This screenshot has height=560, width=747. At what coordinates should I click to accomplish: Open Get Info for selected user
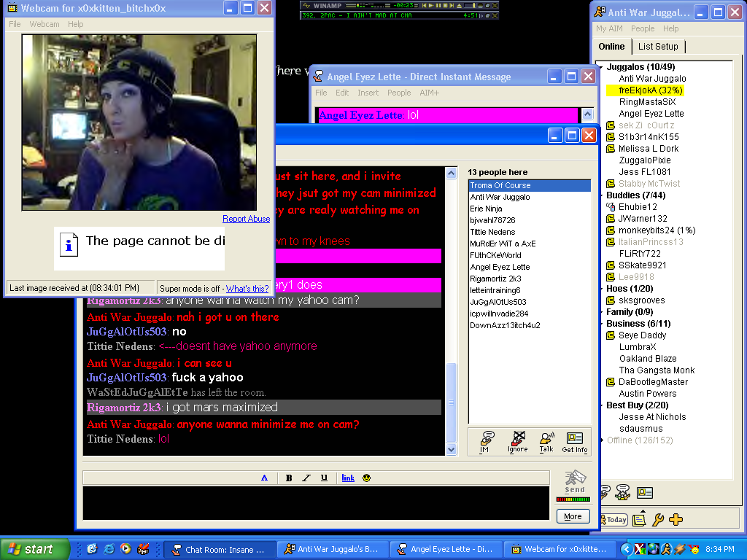coord(575,442)
